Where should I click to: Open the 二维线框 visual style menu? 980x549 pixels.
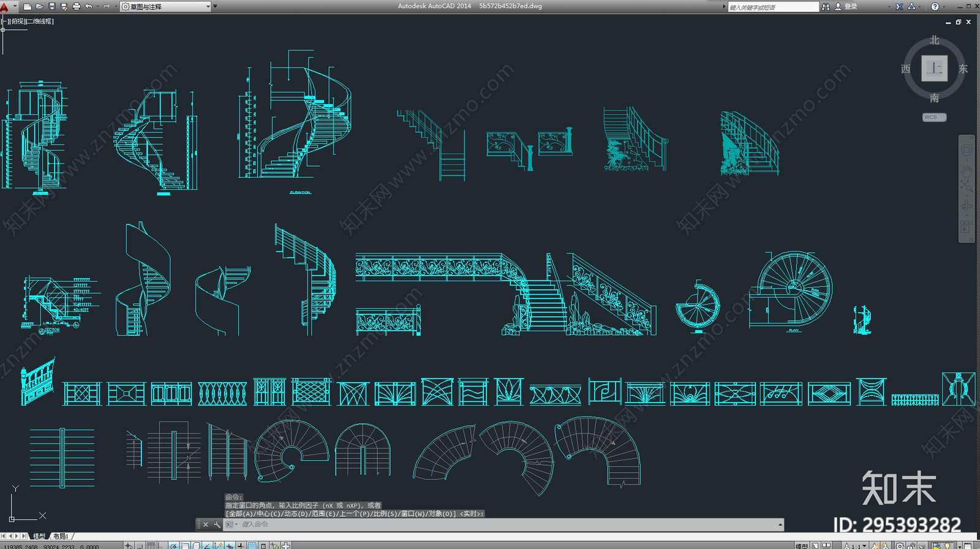(x=40, y=21)
